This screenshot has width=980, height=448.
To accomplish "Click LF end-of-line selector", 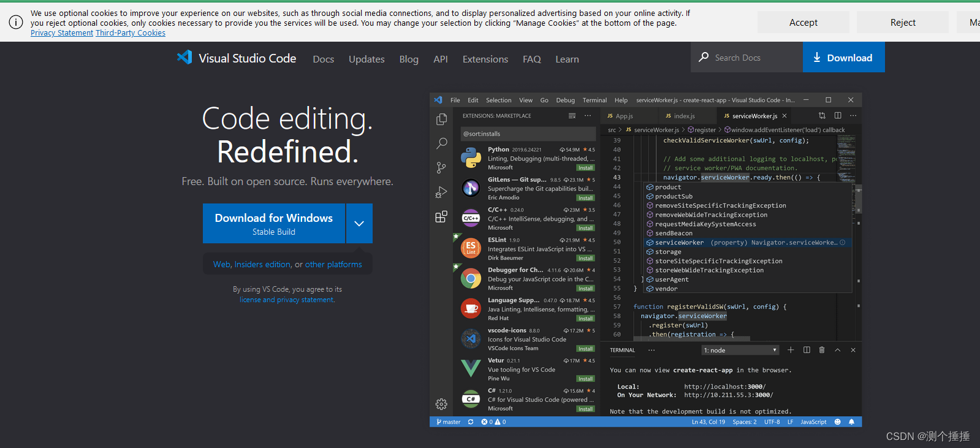I will [x=791, y=422].
